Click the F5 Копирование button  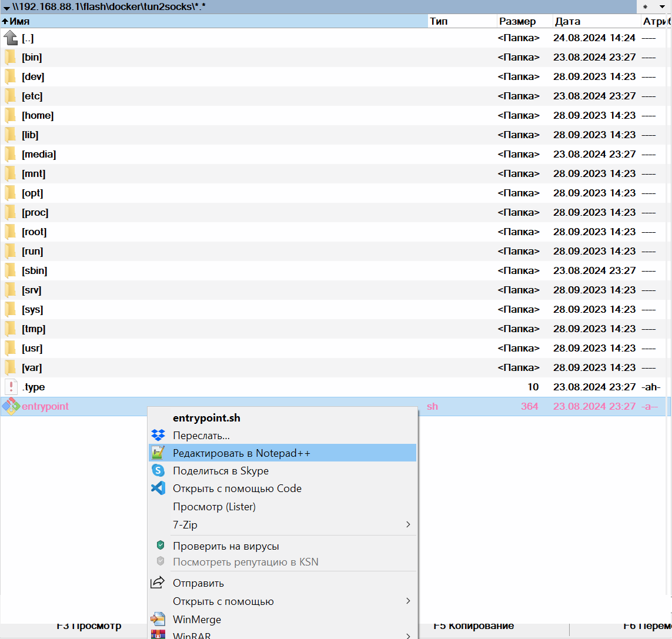[473, 625]
